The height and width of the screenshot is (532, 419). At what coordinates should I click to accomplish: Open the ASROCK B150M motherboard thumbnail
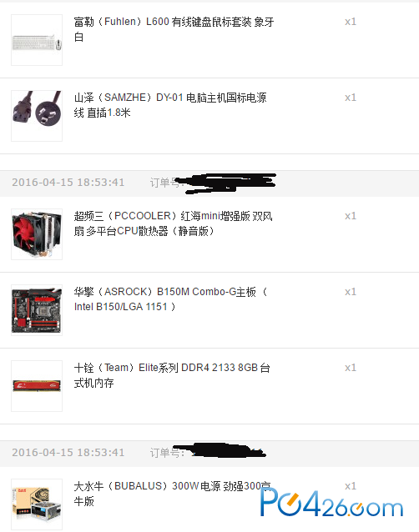37,310
